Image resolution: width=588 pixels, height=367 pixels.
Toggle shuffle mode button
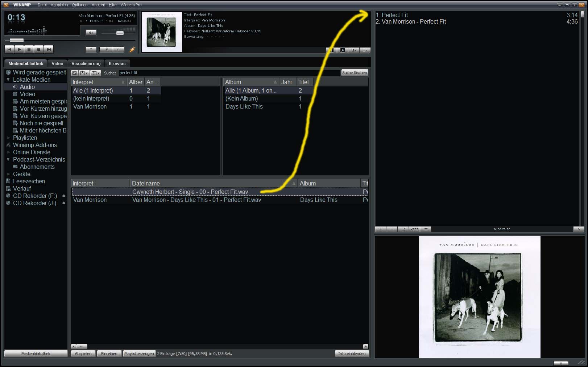point(106,49)
